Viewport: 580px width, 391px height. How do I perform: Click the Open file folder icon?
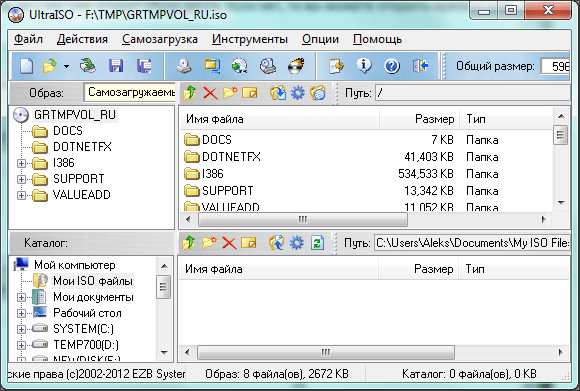click(50, 66)
